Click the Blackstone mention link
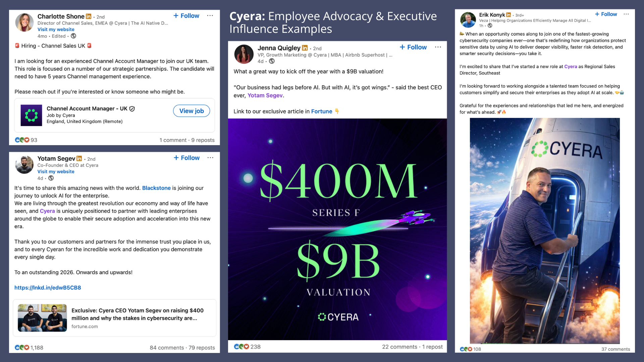Screen dimensions: 644x362 156,188
